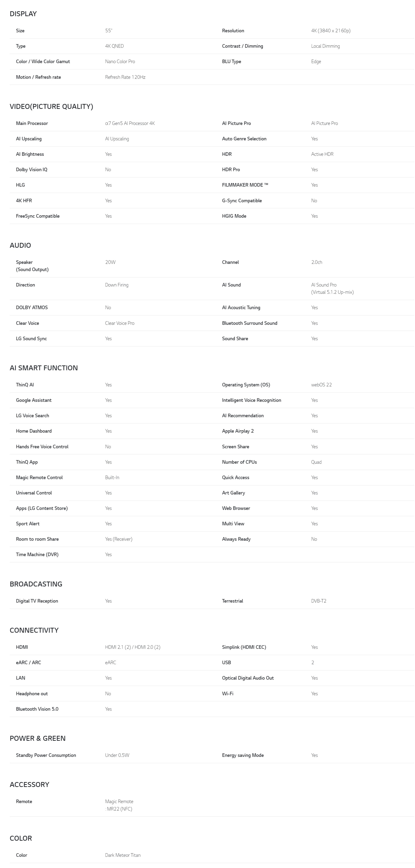Screen dimensions: 415x868
Task: Select the 4K (3840 x 2160p) resolution value
Action: click(331, 31)
